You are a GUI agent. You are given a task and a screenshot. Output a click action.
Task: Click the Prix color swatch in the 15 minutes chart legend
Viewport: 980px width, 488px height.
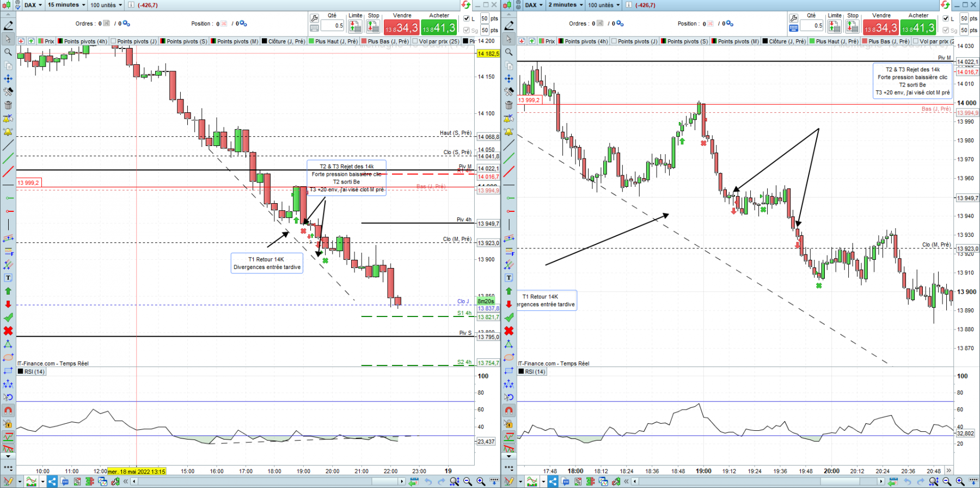click(x=41, y=41)
